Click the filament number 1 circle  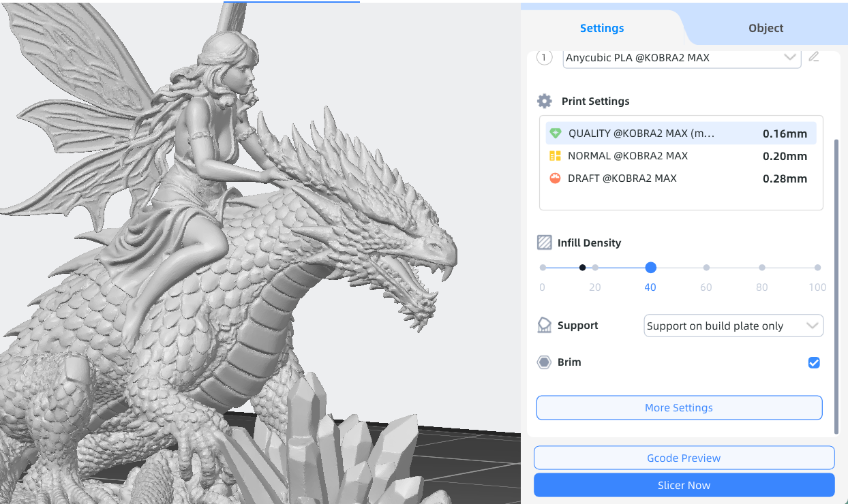coord(544,58)
